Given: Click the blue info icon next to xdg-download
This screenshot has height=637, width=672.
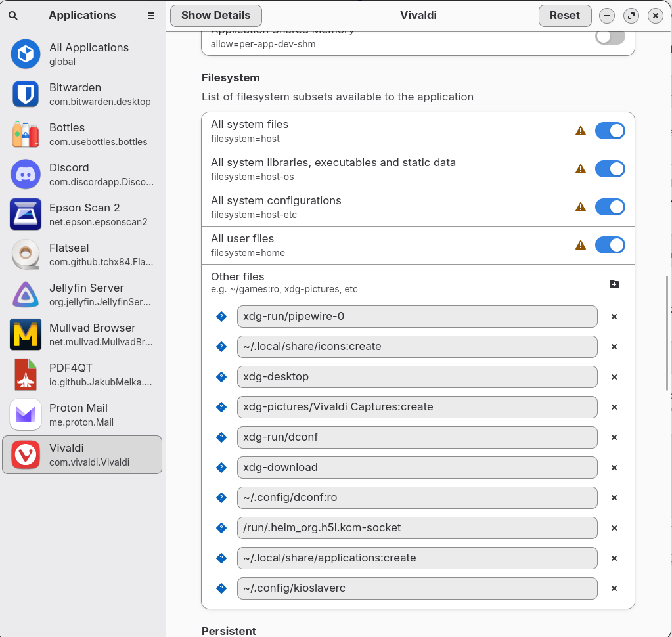Looking at the screenshot, I should [221, 468].
